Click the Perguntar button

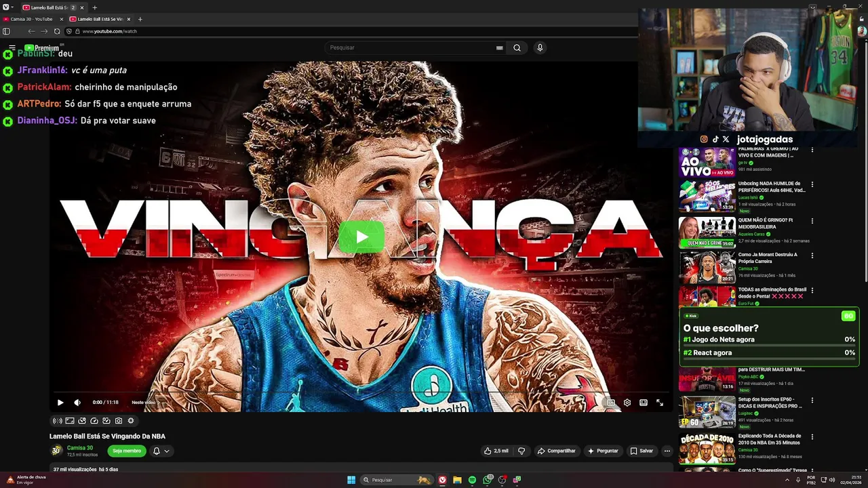point(603,451)
